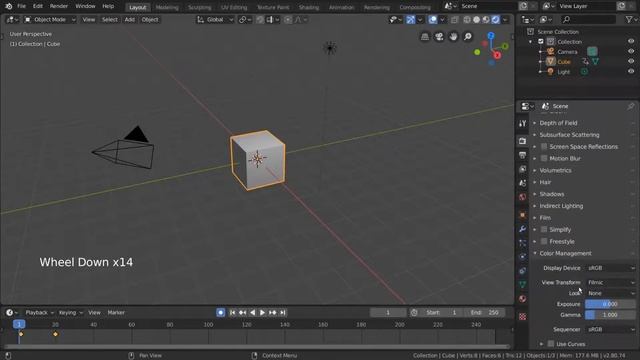Toggle camera view in viewport

(x=439, y=37)
